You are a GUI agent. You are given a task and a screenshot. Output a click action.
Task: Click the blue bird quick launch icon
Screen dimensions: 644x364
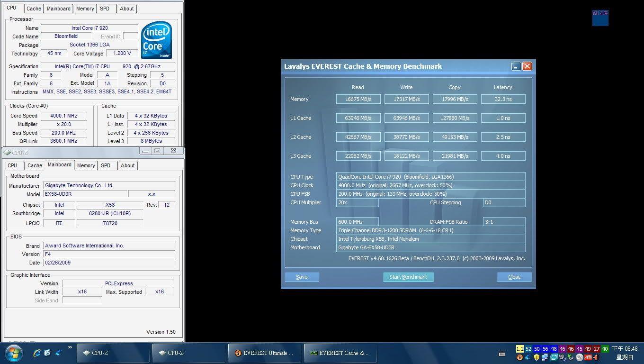pyautogui.click(x=58, y=353)
